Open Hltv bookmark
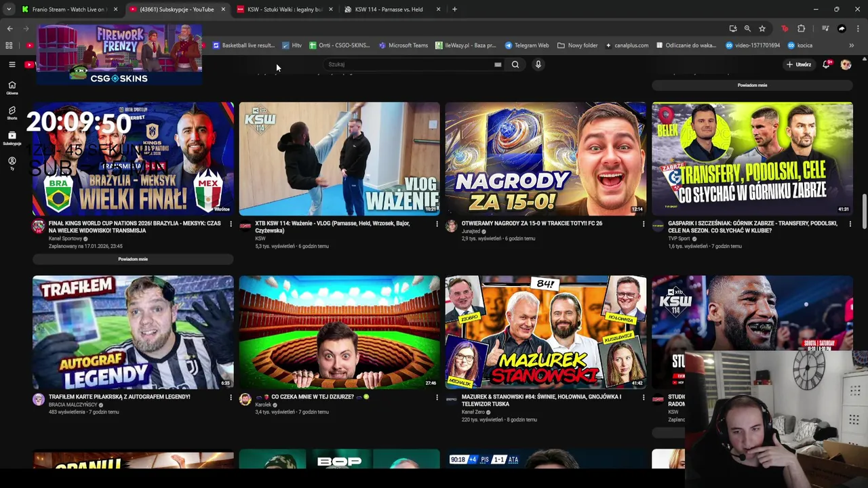Viewport: 868px width, 488px height. pyautogui.click(x=292, y=45)
